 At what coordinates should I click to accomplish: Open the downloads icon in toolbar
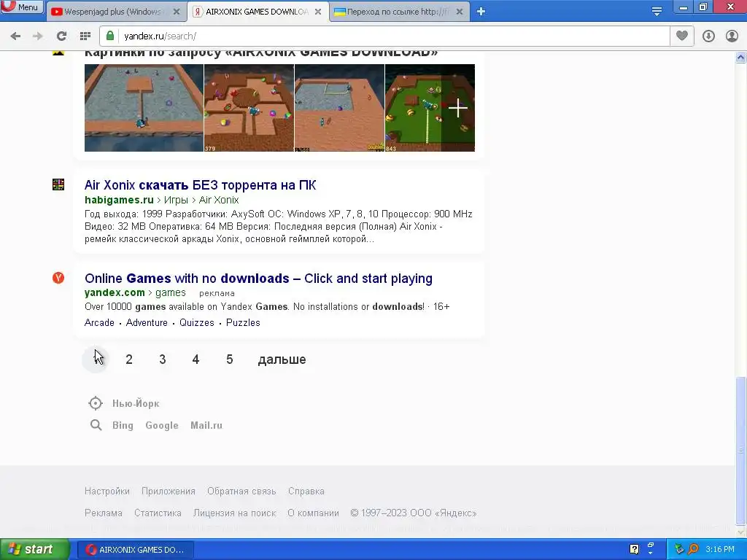[x=708, y=36]
